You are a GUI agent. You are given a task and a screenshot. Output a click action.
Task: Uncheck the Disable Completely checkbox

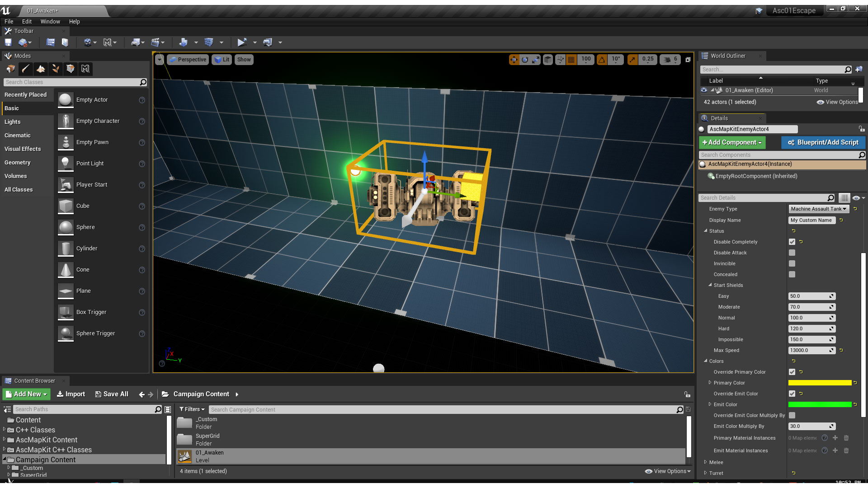click(792, 242)
